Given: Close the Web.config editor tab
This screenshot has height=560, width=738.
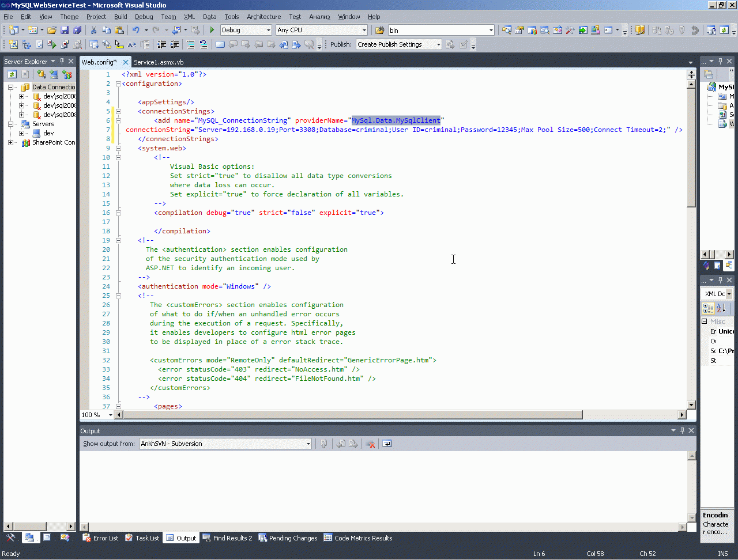Looking at the screenshot, I should click(x=126, y=62).
